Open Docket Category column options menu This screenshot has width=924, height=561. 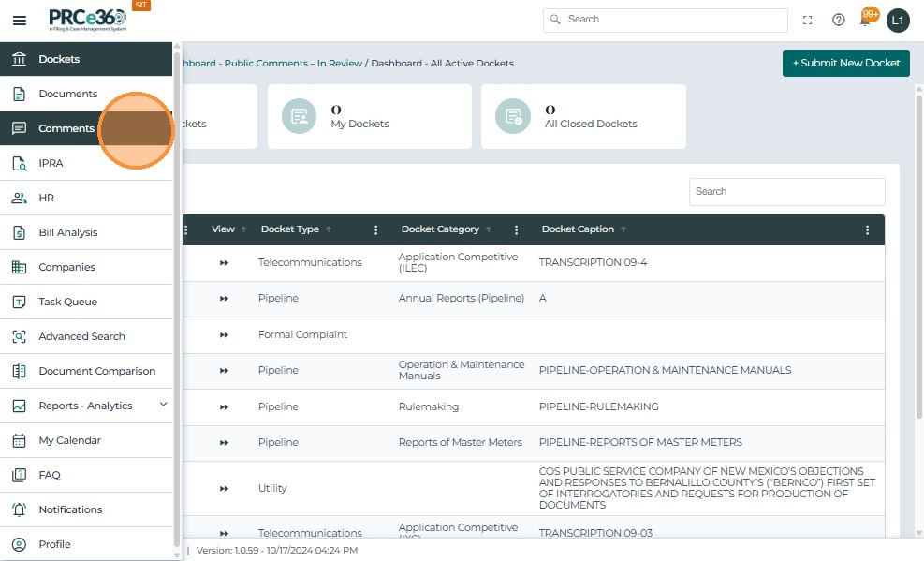point(517,229)
